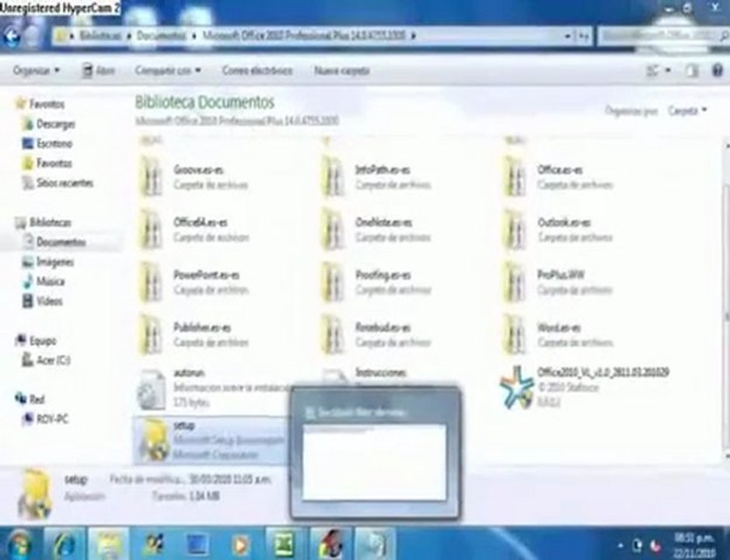Select Equipo in navigation pane
730x560 pixels.
[x=36, y=341]
